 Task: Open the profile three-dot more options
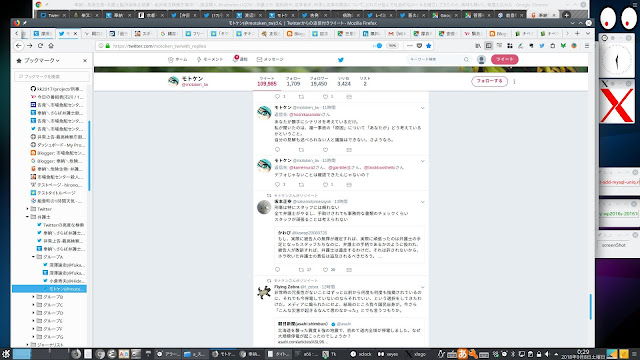click(514, 81)
